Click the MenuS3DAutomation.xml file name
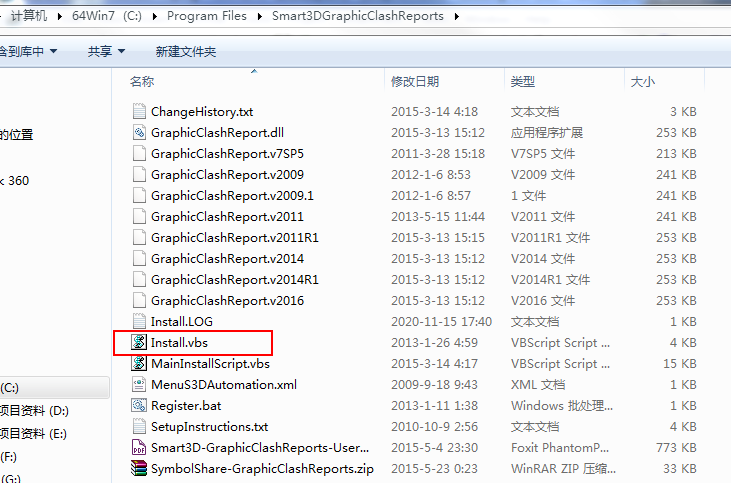Viewport: 731px width, 483px height. click(x=224, y=385)
